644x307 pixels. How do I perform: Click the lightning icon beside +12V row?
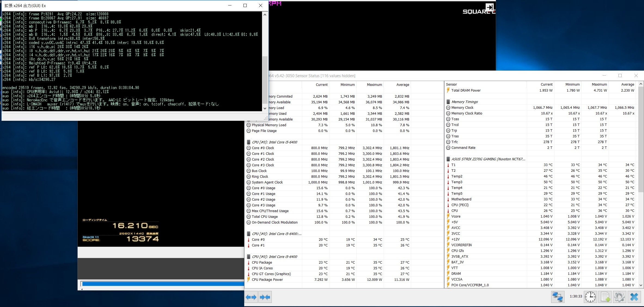coord(448,239)
